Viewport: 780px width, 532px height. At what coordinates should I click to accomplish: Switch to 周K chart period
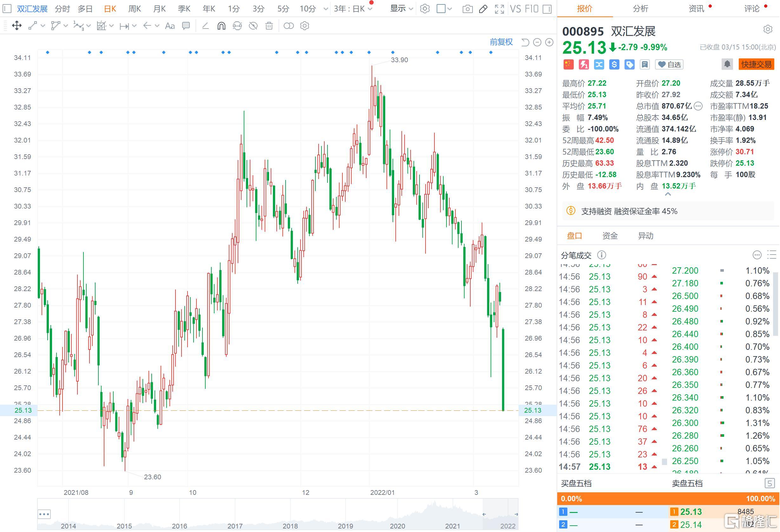[135, 9]
